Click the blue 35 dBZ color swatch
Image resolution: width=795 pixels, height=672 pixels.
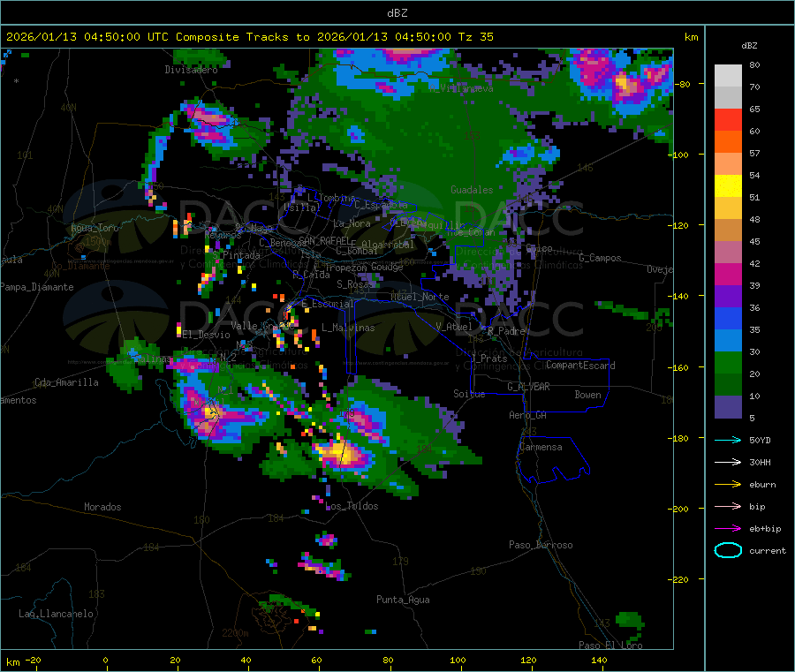coord(728,318)
